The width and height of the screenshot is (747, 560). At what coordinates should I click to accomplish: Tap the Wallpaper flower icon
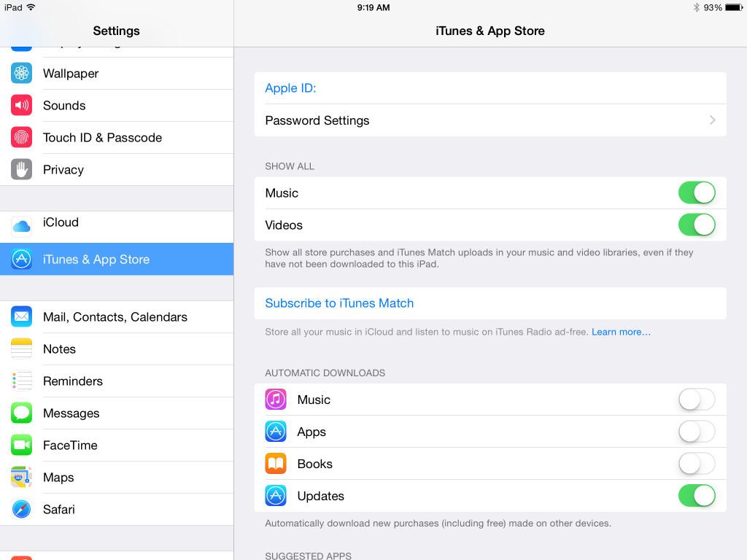[x=21, y=74]
